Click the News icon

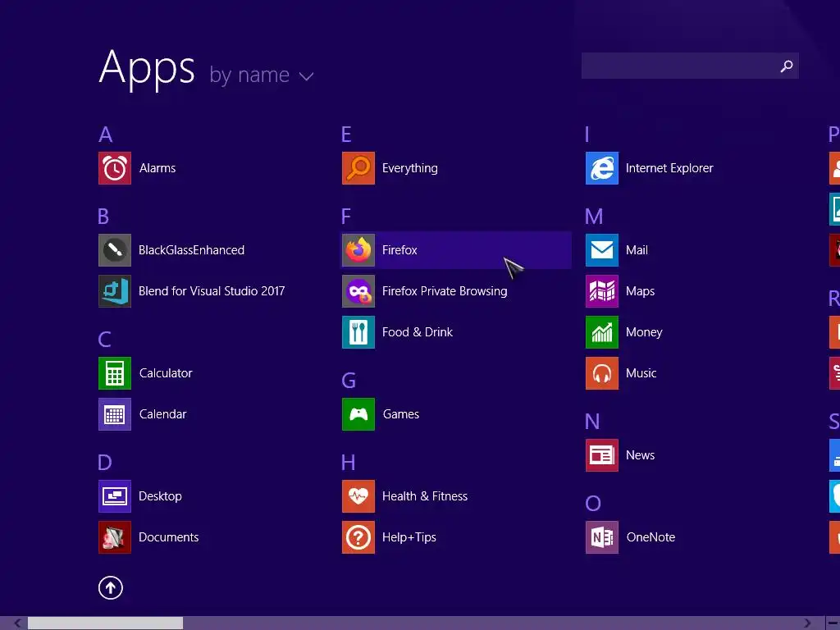pos(602,455)
